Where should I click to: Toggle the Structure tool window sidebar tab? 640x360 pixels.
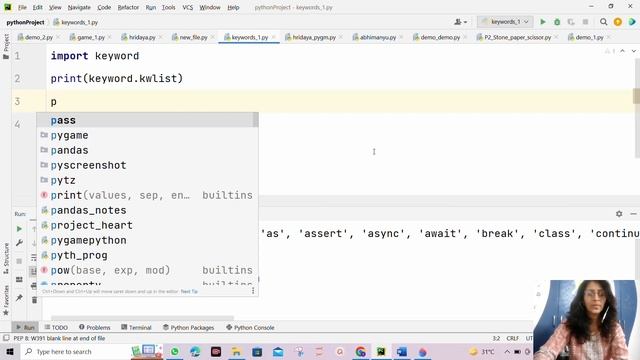pos(6,258)
